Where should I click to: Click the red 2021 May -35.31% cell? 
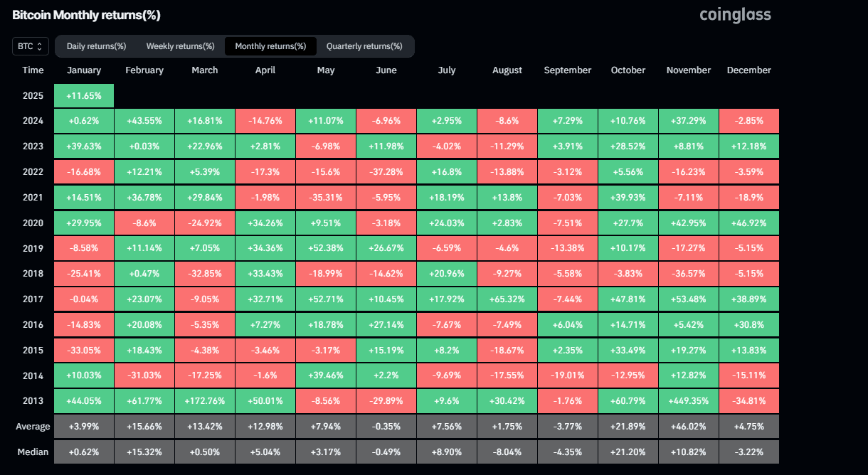pos(325,197)
